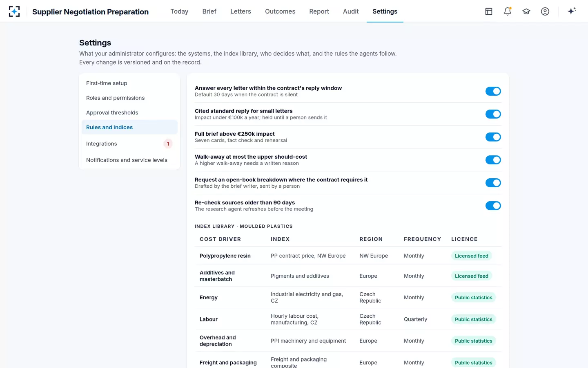Disable re-check sources older than 90 days
Viewport: 588px width, 368px height.
(x=493, y=206)
